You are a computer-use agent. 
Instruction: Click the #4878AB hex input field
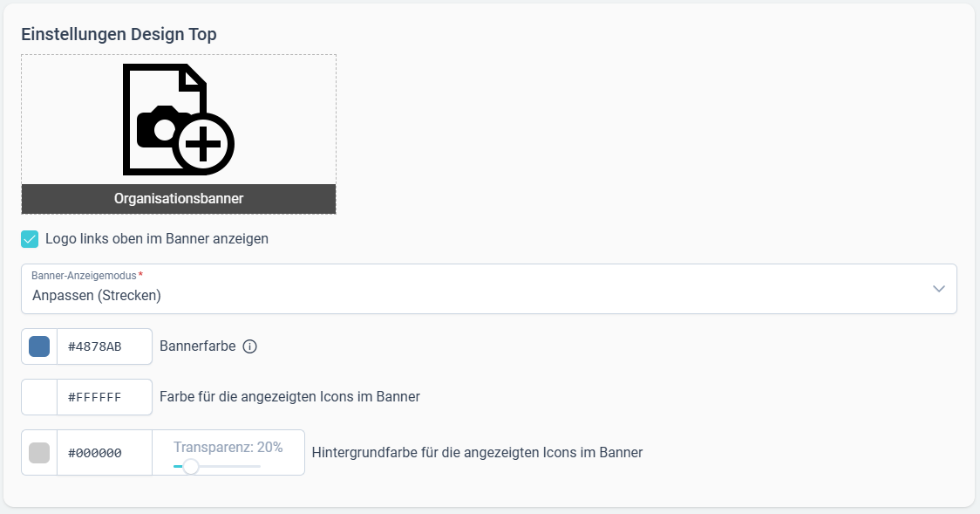[x=105, y=346]
